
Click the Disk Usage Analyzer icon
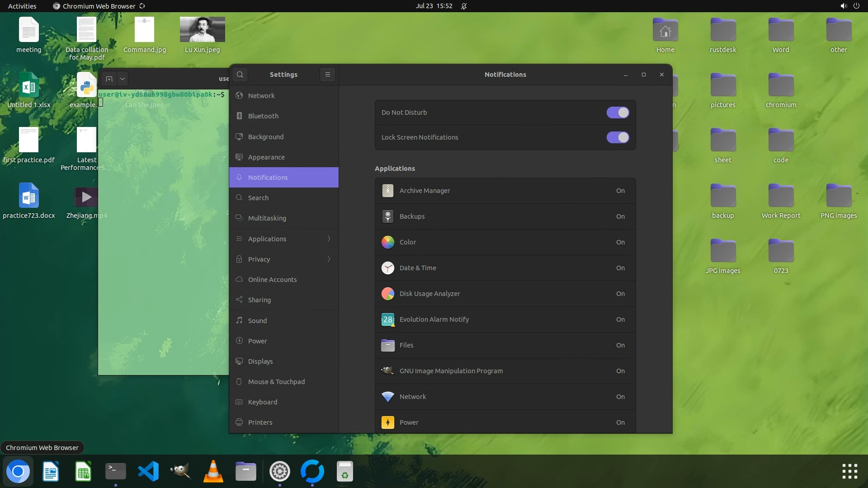387,294
